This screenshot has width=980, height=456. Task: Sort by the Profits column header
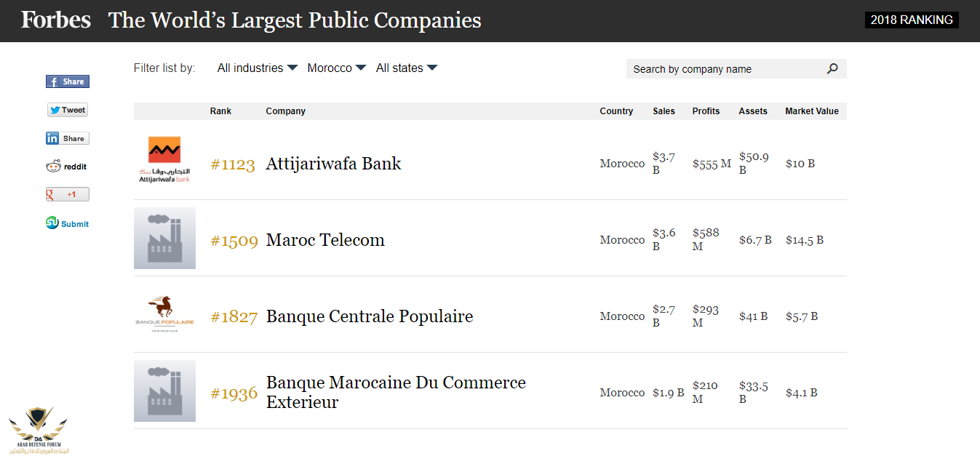(706, 111)
